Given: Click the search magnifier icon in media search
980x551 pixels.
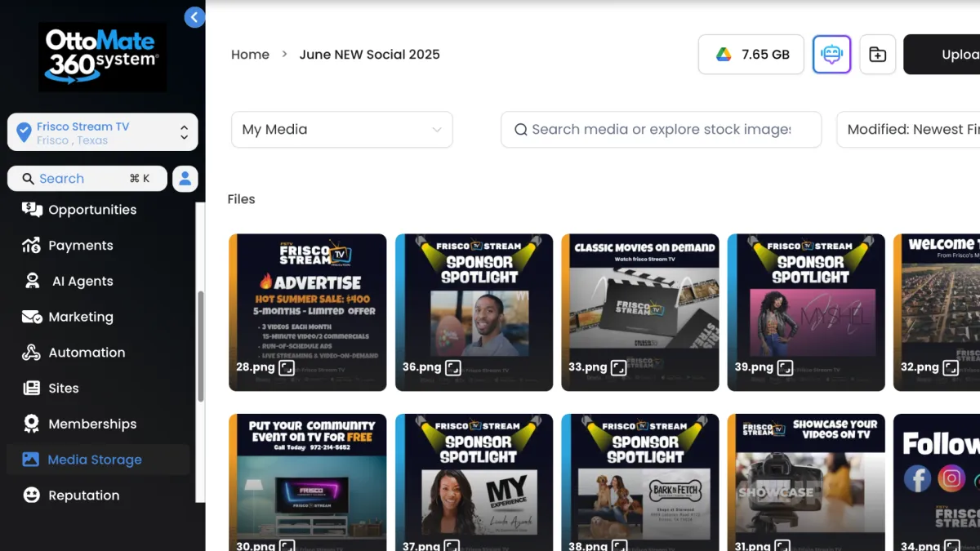Looking at the screenshot, I should (520, 130).
